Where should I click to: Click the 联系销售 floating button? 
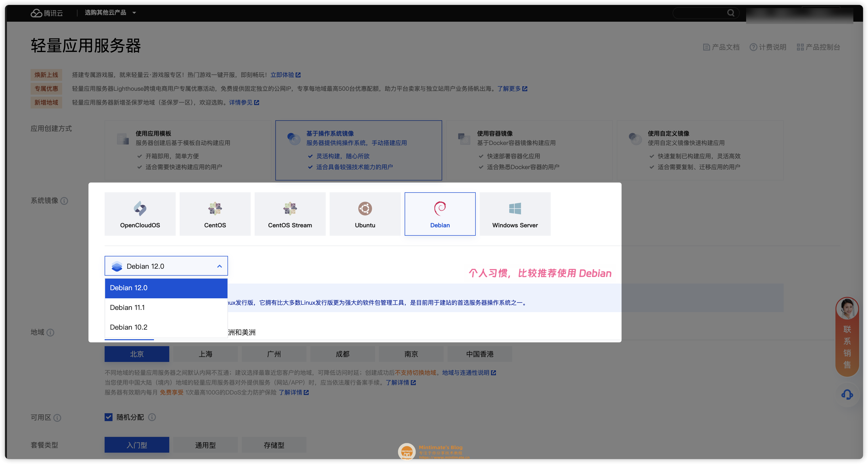[847, 337]
